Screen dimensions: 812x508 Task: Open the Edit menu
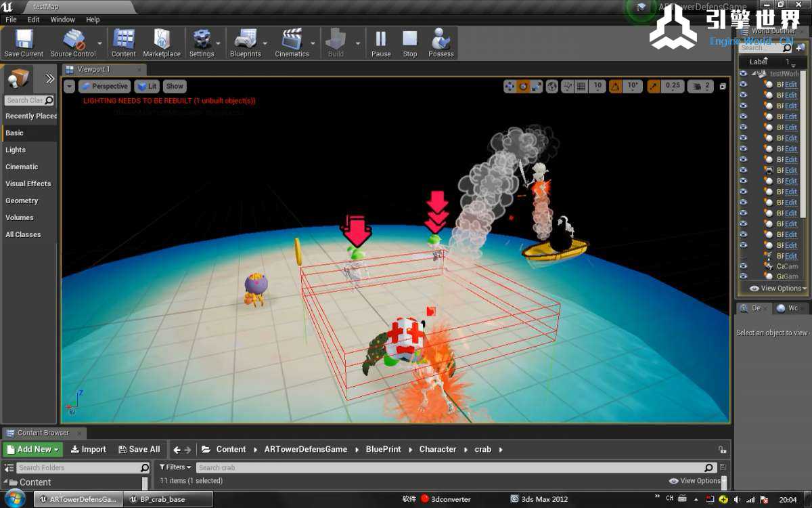pyautogui.click(x=34, y=20)
